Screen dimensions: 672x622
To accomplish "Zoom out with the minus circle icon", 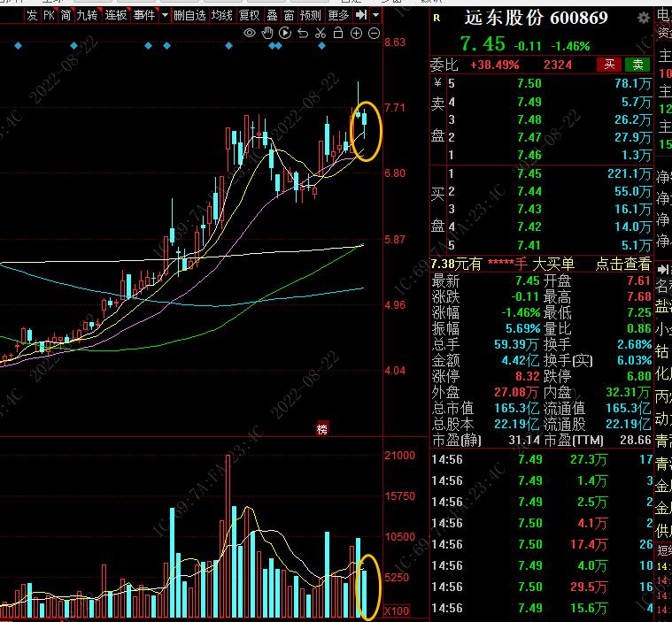I will 375,33.
